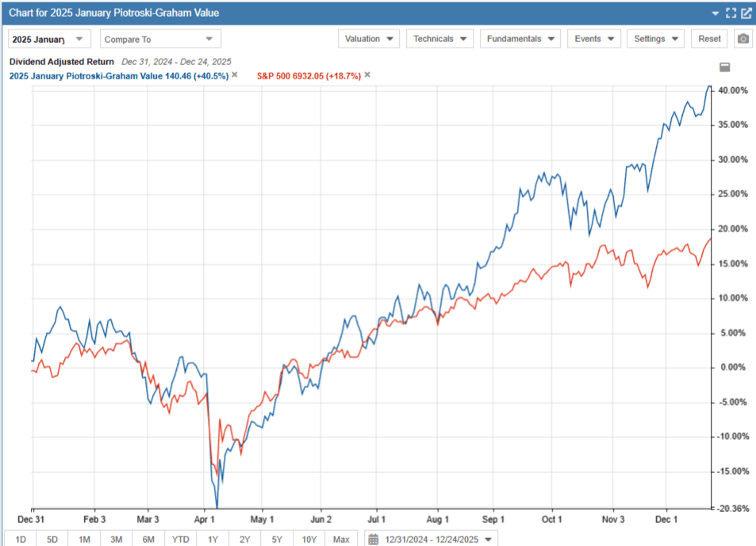Open chart in new window icon
Viewport: 756px width, 546px height.
point(746,13)
